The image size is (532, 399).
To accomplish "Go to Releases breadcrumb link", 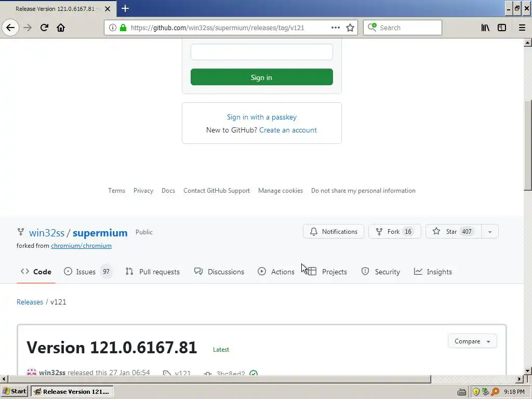I will [30, 302].
